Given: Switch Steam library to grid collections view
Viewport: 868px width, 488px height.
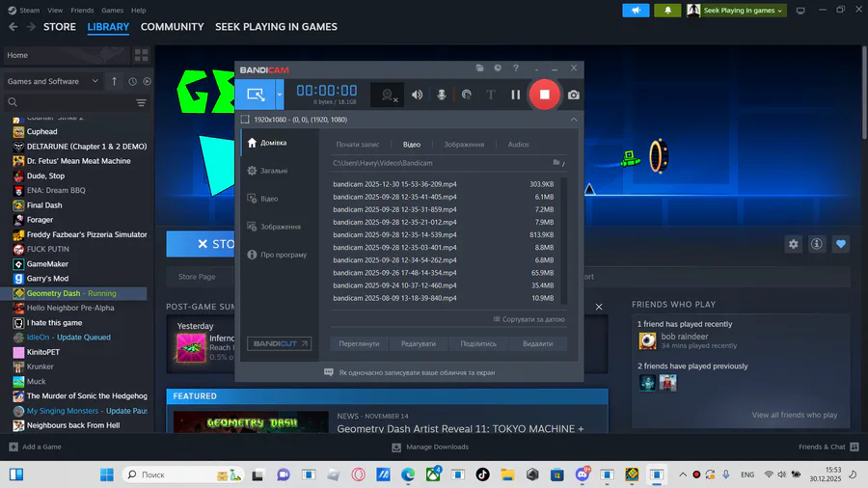Looking at the screenshot, I should [x=141, y=55].
